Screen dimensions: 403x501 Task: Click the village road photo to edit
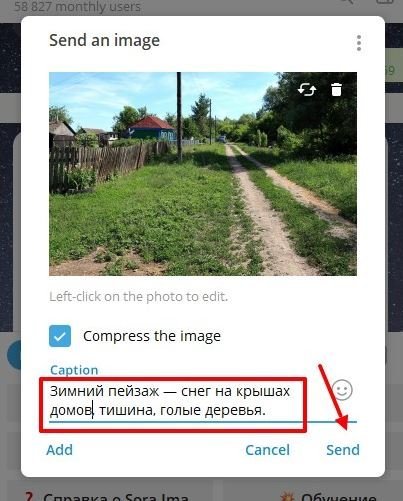tap(203, 174)
